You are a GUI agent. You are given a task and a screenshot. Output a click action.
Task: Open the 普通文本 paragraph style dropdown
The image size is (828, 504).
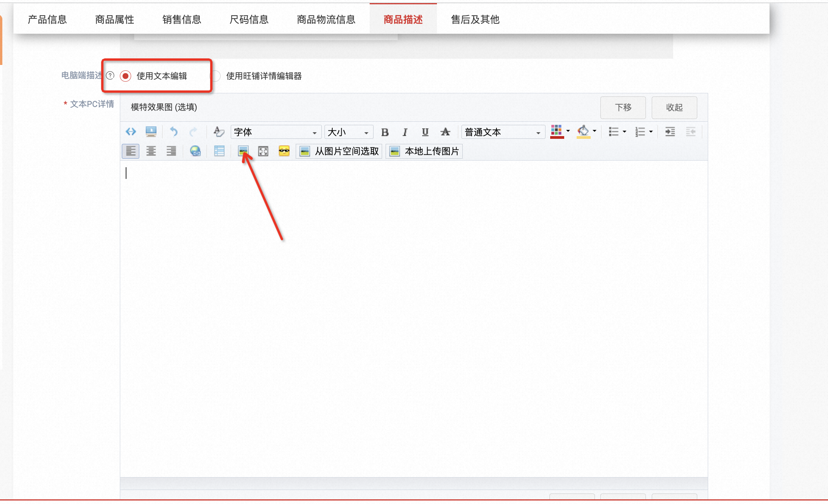(x=503, y=132)
